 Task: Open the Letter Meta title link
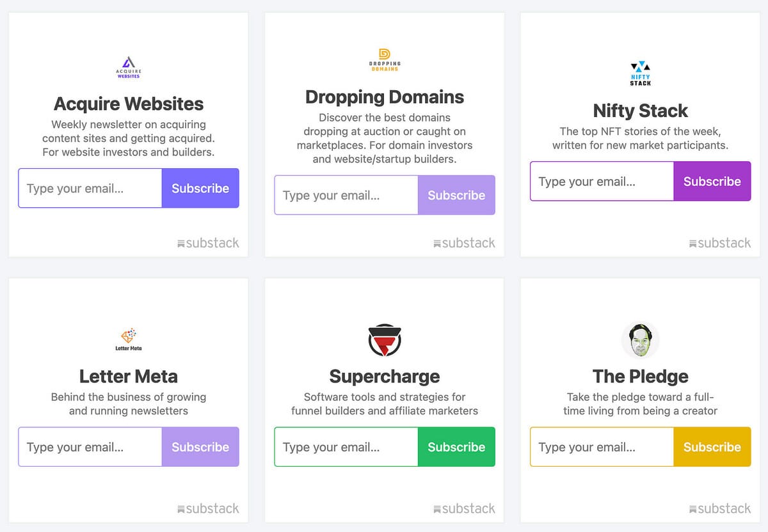point(128,376)
